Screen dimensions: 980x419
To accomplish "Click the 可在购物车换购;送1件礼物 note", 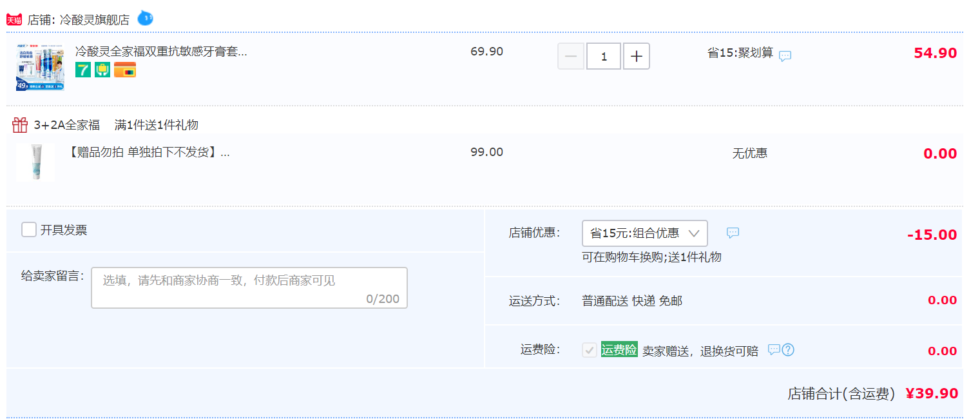I will [x=651, y=257].
